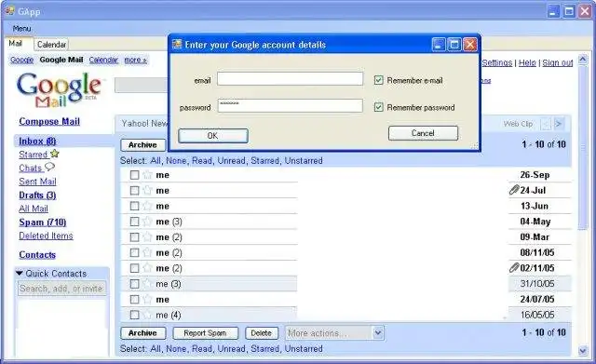
Task: Open the All Mail folder
Action: (x=34, y=209)
